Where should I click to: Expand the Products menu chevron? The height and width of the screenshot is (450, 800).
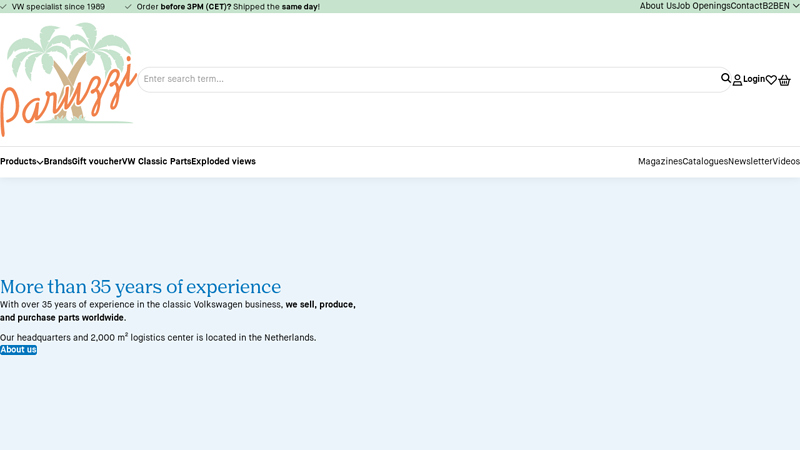[40, 162]
